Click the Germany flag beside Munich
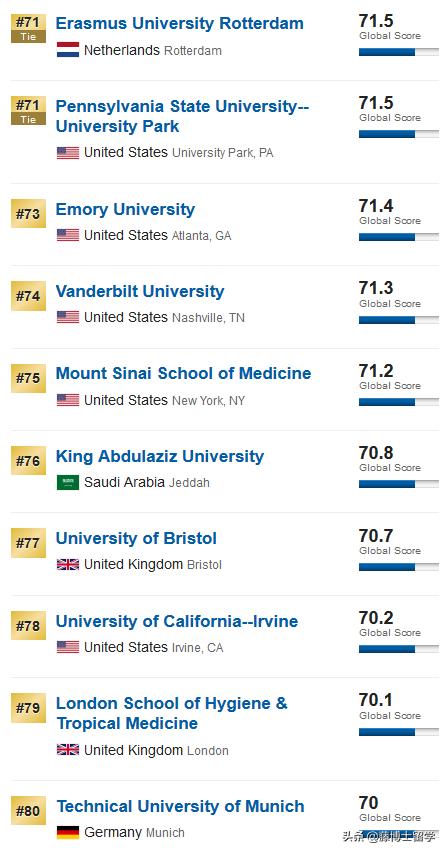The width and height of the screenshot is (445, 852). coord(68,832)
